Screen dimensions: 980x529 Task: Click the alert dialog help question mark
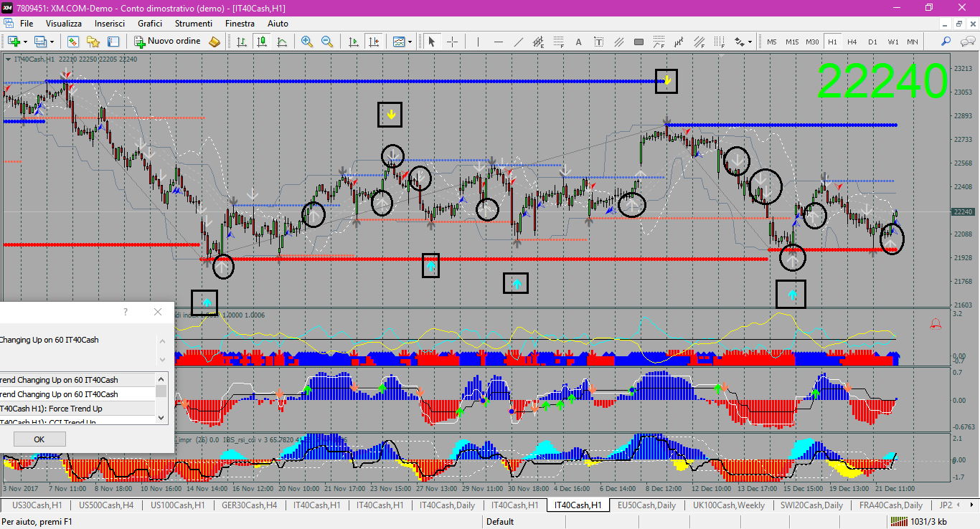pyautogui.click(x=126, y=312)
